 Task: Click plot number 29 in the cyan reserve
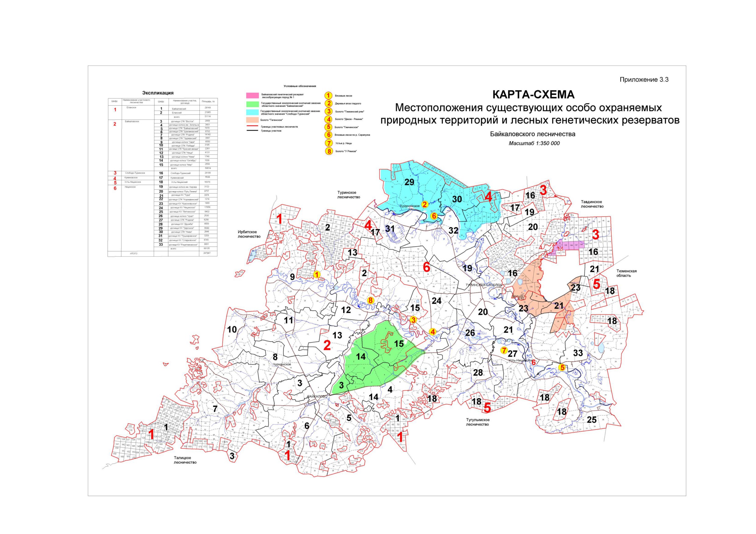[409, 182]
